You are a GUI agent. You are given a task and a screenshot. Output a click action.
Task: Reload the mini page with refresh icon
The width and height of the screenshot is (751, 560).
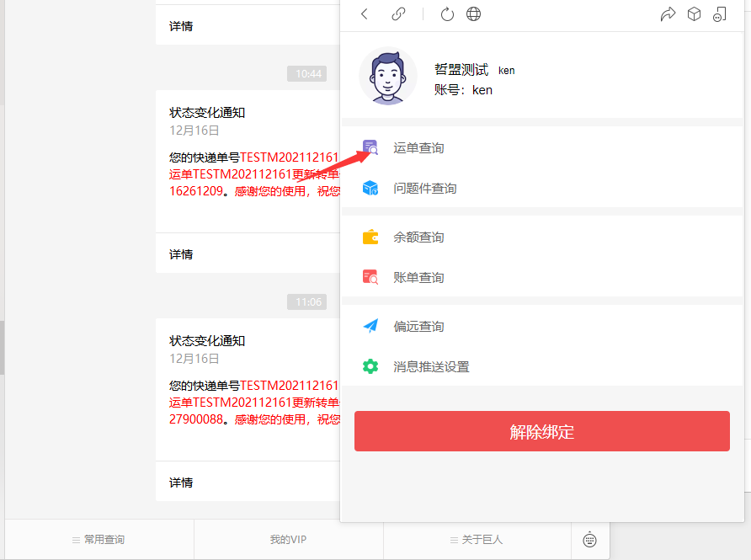tap(447, 14)
